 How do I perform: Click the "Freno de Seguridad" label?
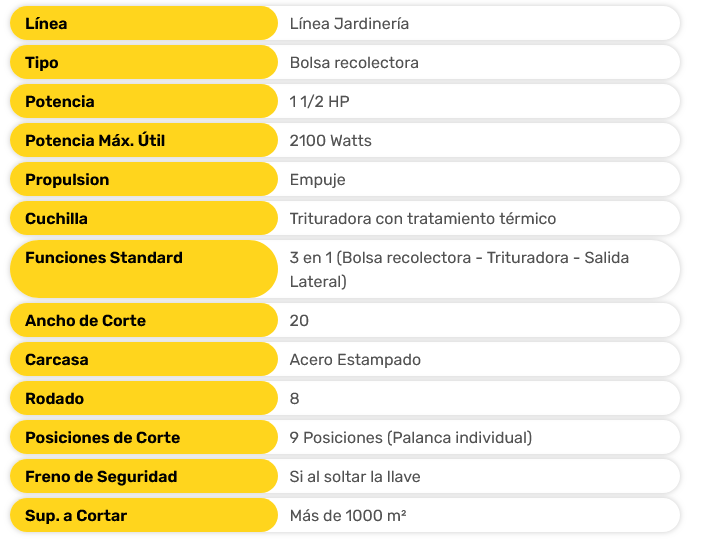tap(101, 476)
